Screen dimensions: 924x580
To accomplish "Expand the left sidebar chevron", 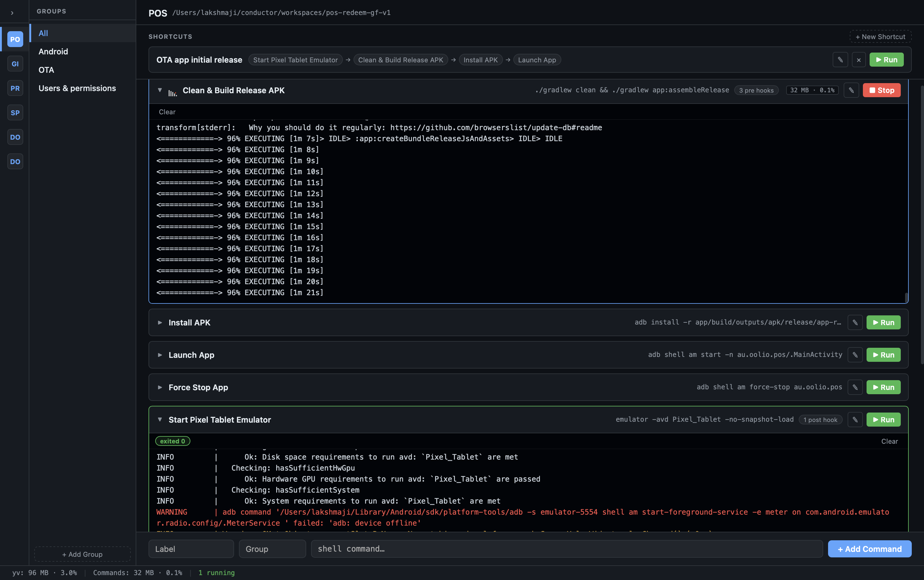I will pyautogui.click(x=12, y=13).
